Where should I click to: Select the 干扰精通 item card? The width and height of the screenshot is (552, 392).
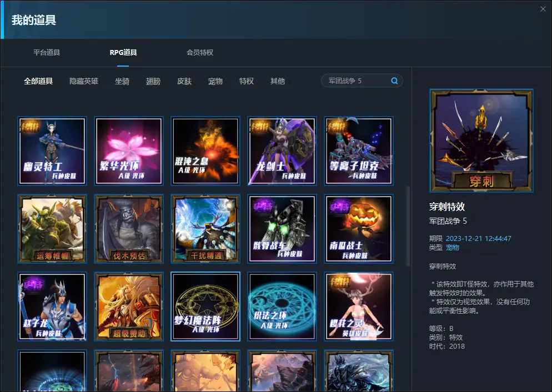coord(205,229)
